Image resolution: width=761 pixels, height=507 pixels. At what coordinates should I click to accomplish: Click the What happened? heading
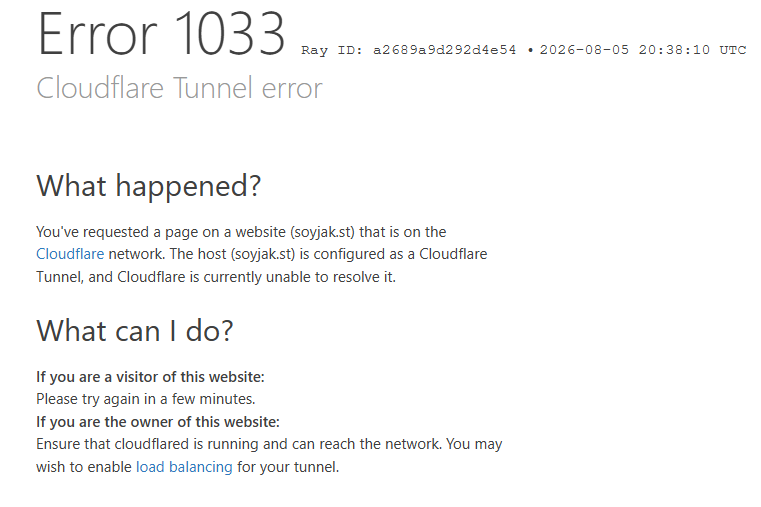tap(149, 186)
